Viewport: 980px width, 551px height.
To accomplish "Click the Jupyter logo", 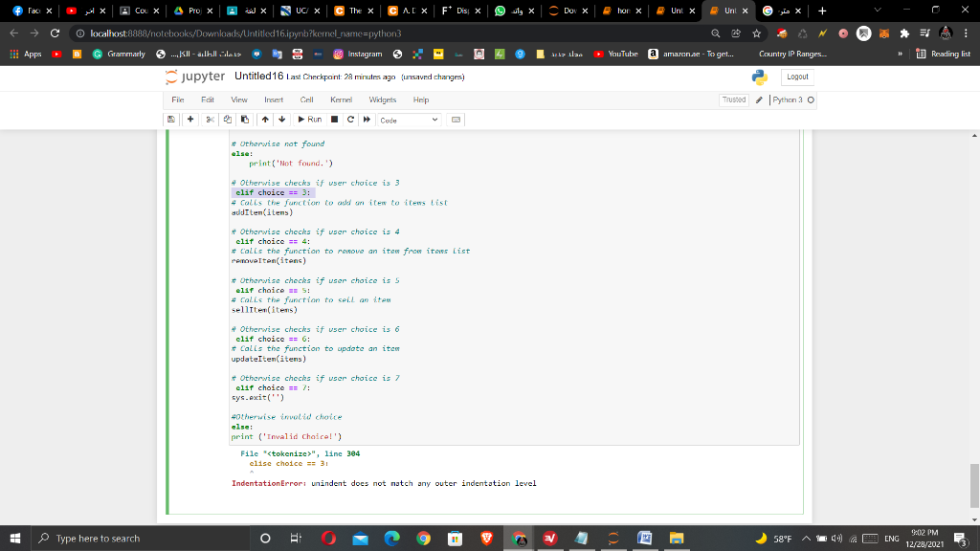I will [195, 77].
